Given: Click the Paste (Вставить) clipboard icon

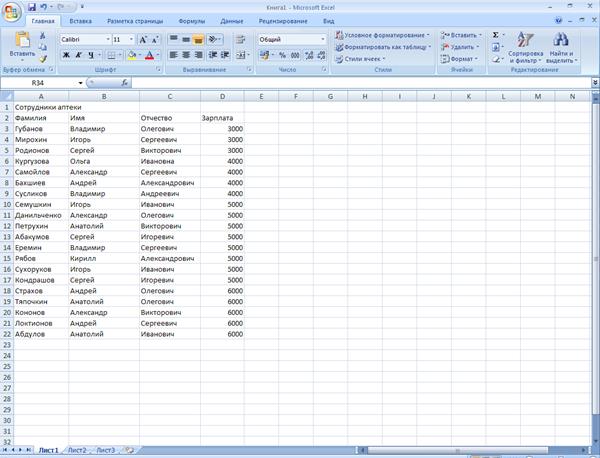Looking at the screenshot, I should click(22, 44).
